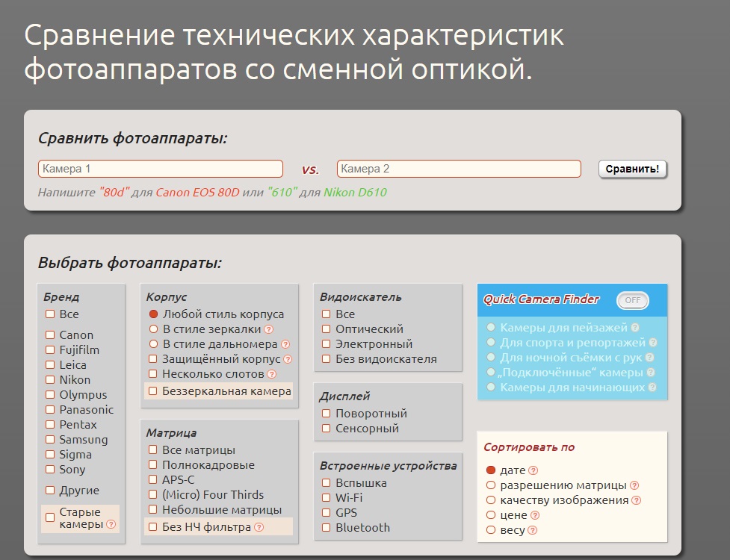
Task: Click help icon beside «качеству изображения»
Action: click(636, 500)
